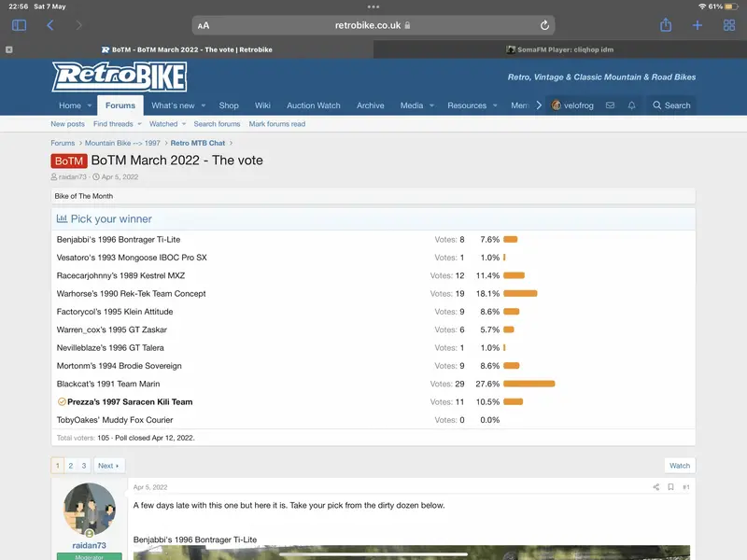Screen dimensions: 747x560
Task: Click Votes: 29 for Blackcat's Team Marin
Action: [447, 384]
